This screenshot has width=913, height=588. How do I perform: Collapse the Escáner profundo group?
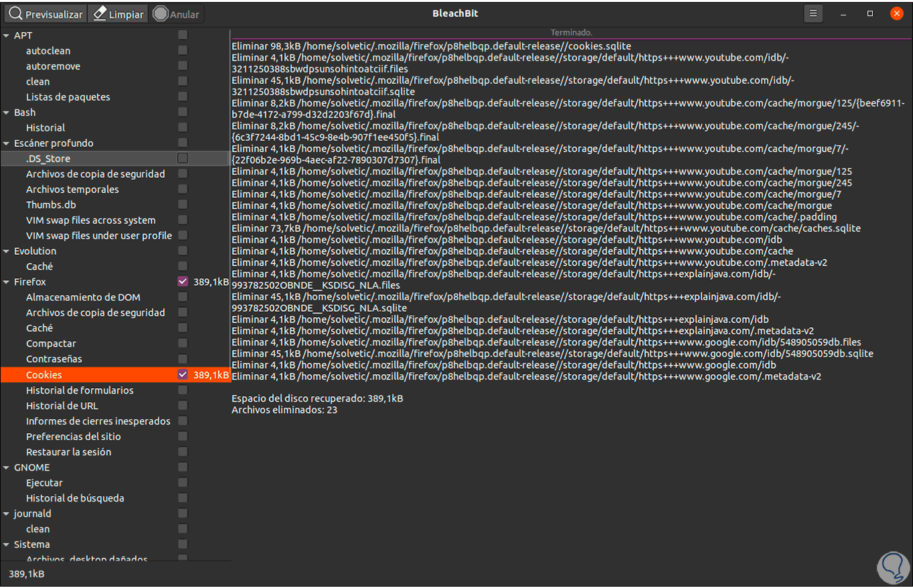[x=7, y=143]
